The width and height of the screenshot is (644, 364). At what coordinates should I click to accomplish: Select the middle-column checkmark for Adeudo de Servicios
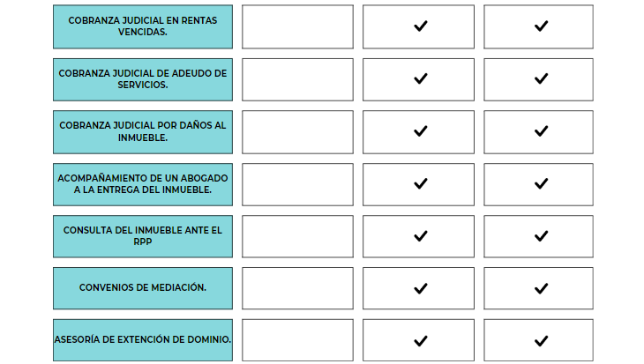point(420,78)
